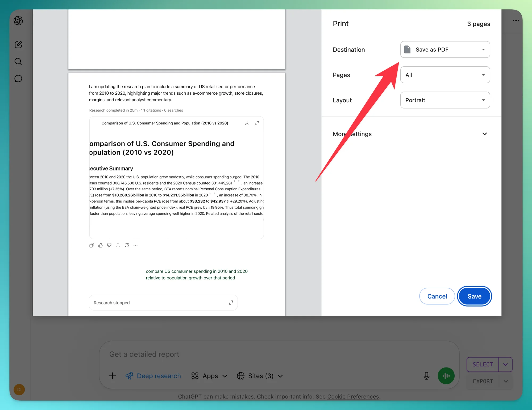Open the Destination Save as PDF dropdown
532x410 pixels.
point(445,49)
